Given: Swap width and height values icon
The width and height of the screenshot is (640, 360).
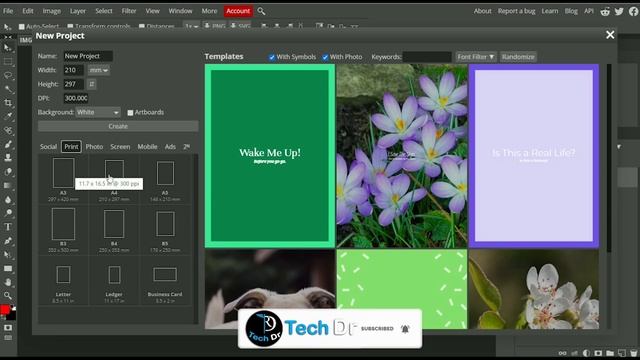Looking at the screenshot, I should point(91,84).
